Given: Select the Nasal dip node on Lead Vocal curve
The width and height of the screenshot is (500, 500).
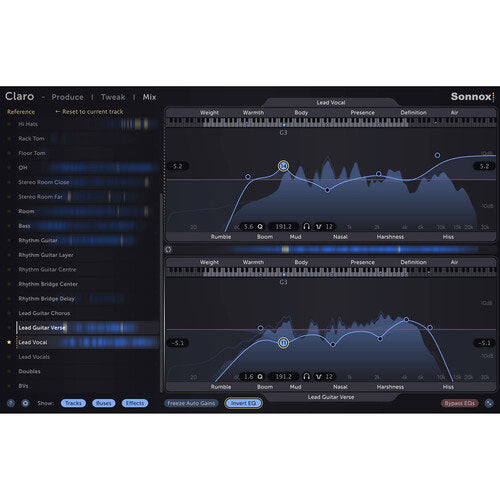Looking at the screenshot, I should 327,190.
